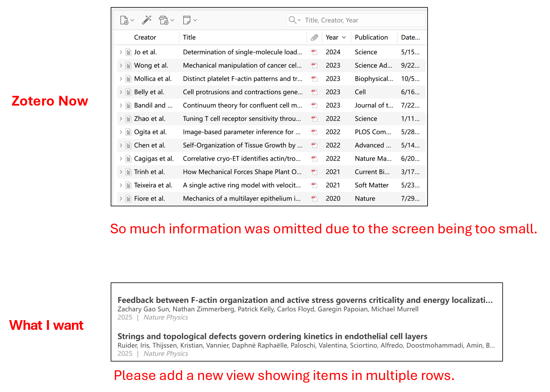Expand the Mollica et al. item row

(x=121, y=79)
